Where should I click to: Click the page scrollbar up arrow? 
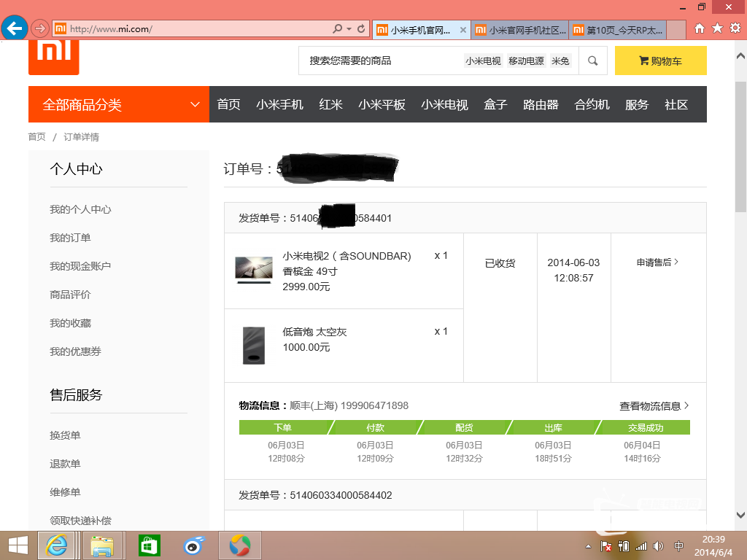tap(741, 55)
